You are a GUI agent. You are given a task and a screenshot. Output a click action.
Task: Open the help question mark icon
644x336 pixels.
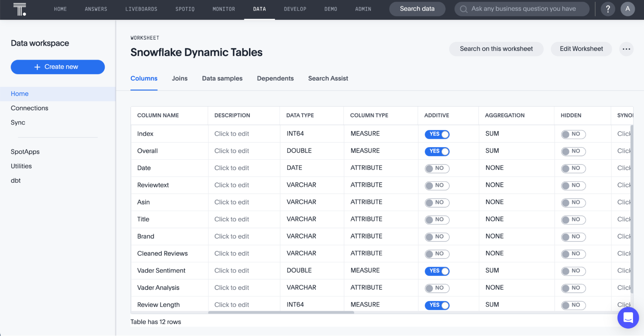pyautogui.click(x=608, y=9)
